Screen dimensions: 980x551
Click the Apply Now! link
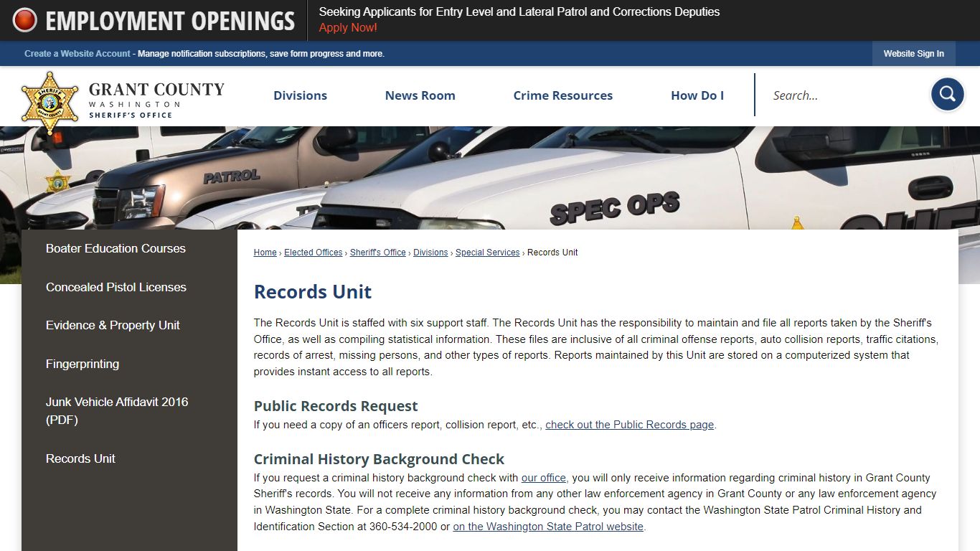pyautogui.click(x=348, y=28)
